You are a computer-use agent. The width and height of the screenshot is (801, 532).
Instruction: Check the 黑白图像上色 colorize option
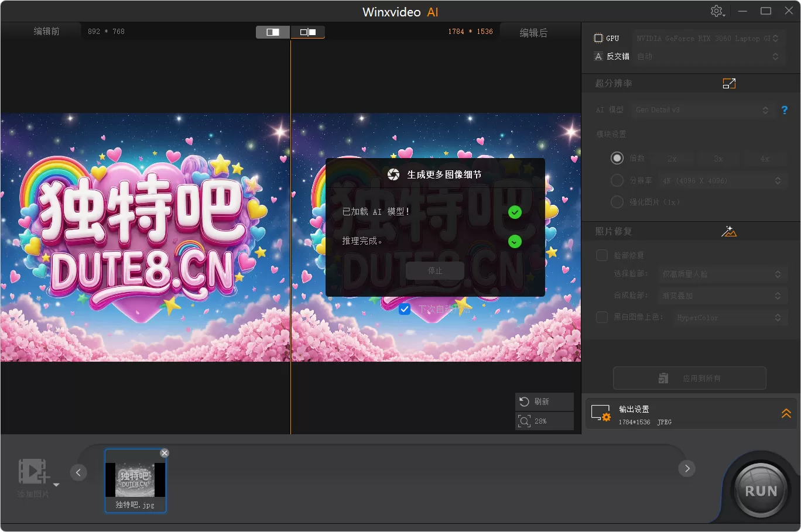click(601, 317)
